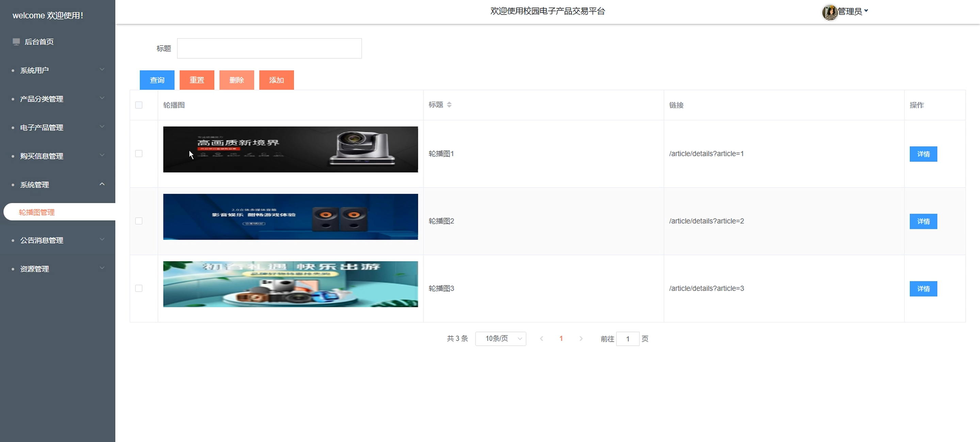
Task: Click the admin avatar image
Action: click(x=830, y=12)
